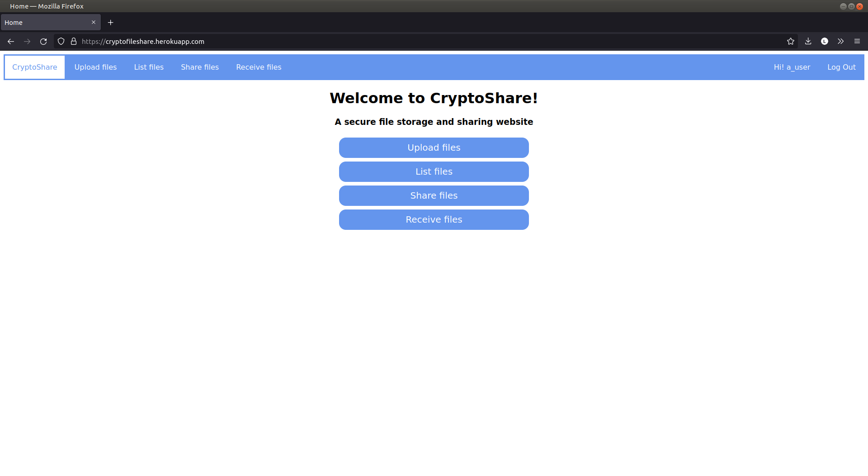Viewport: 868px width, 476px height.
Task: Open the tracking protection shield panel
Action: pyautogui.click(x=61, y=41)
